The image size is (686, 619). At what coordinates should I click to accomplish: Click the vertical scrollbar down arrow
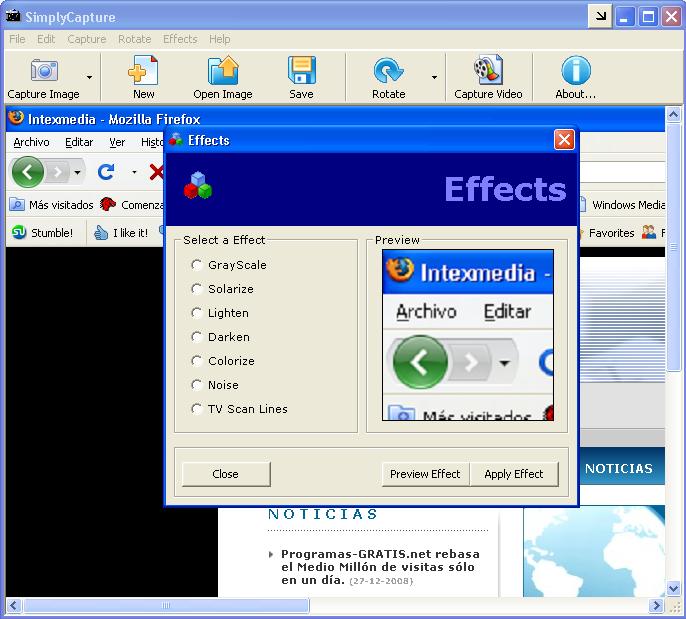(x=673, y=589)
